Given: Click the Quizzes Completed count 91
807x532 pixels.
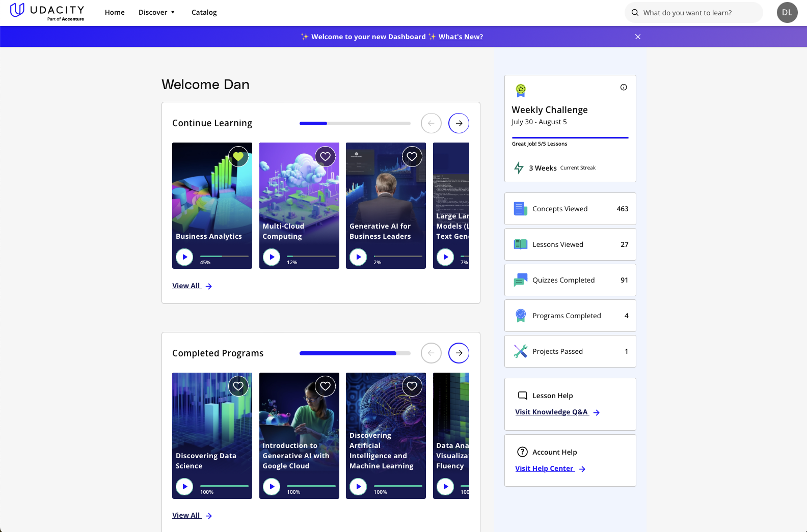Looking at the screenshot, I should (625, 280).
